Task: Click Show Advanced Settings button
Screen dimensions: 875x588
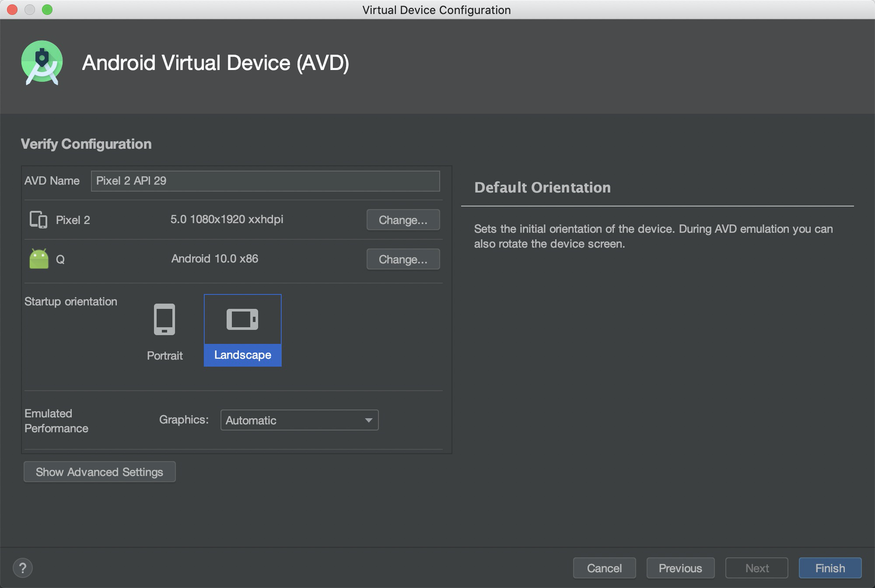Action: (x=100, y=472)
